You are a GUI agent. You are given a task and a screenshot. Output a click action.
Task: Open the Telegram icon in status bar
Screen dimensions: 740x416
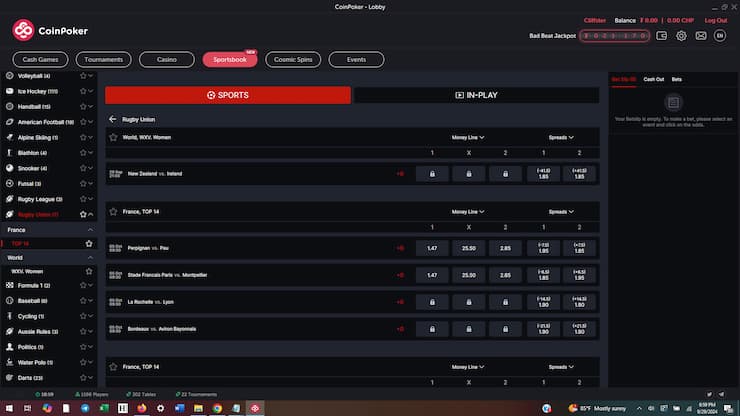(x=722, y=394)
